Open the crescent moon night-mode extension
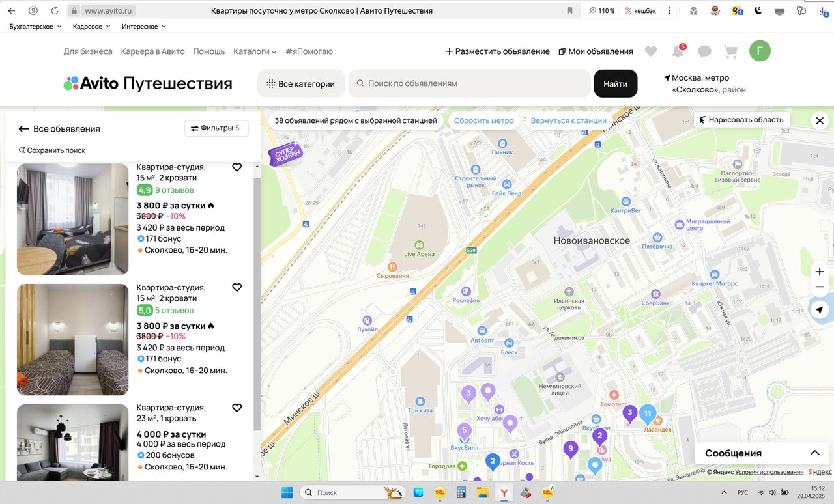This screenshot has width=834, height=504. pos(758,11)
